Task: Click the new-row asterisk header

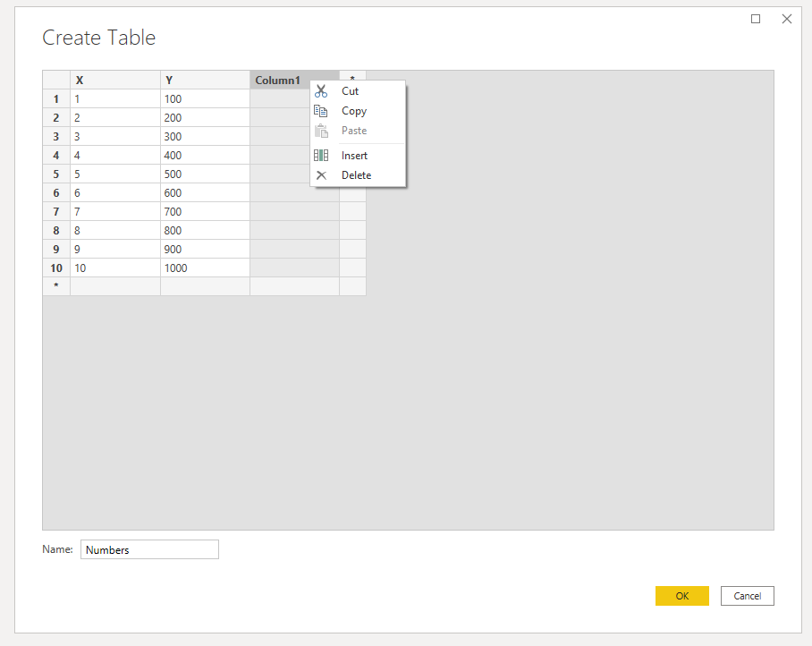Action: (56, 286)
